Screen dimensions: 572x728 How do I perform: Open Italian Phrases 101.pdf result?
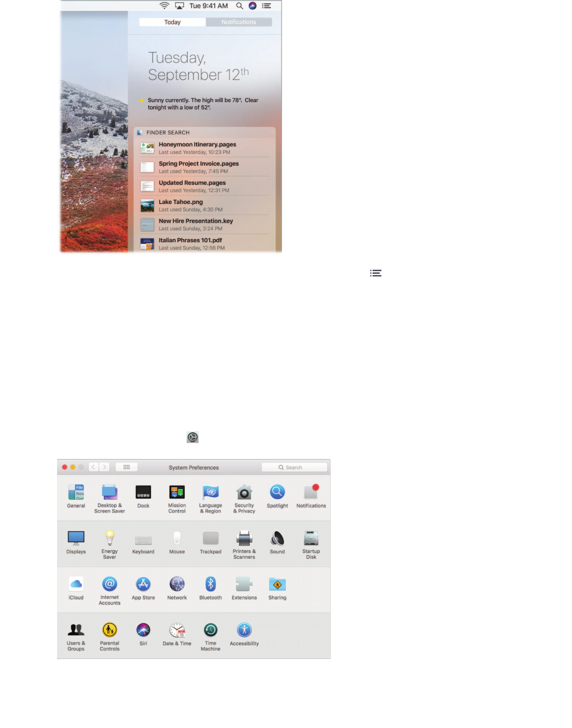205,244
